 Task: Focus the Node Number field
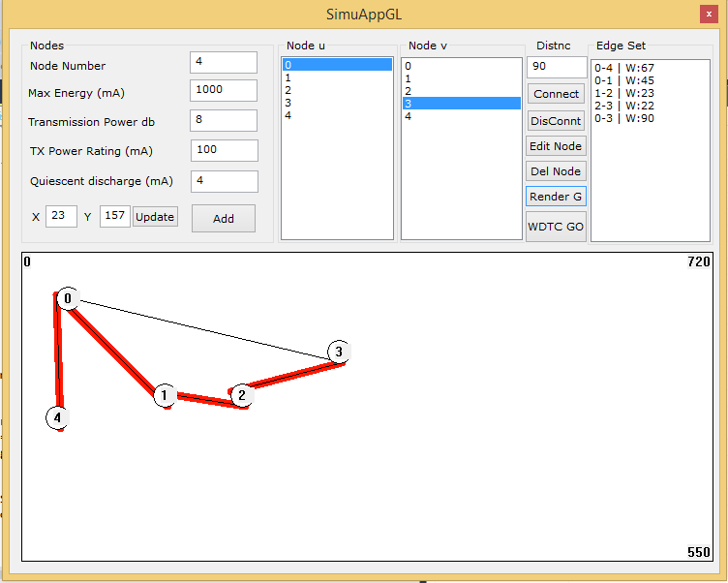(224, 62)
